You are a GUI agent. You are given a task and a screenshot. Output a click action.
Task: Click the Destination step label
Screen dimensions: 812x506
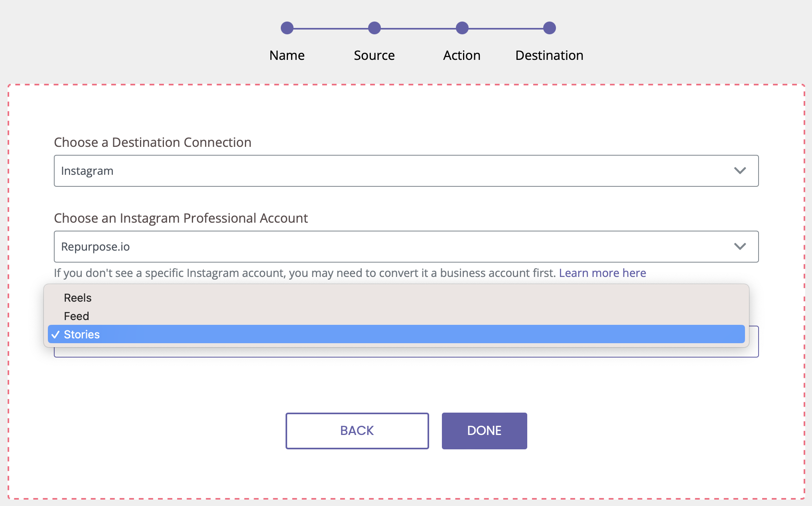[549, 55]
